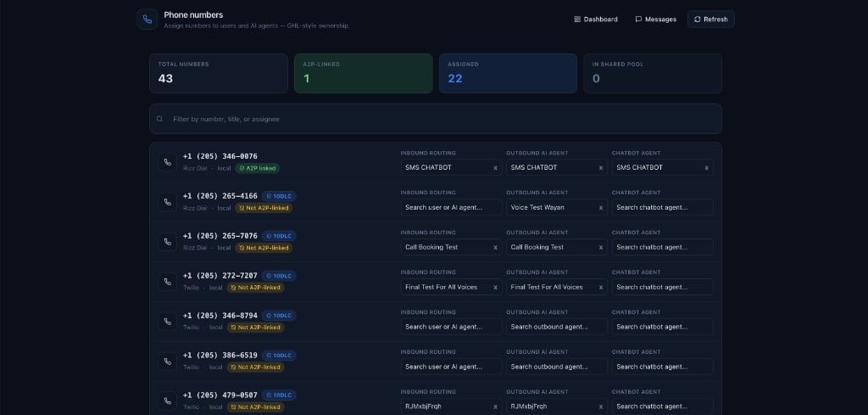
Task: Select the number +1 (205) 479-0507
Action: (220, 395)
